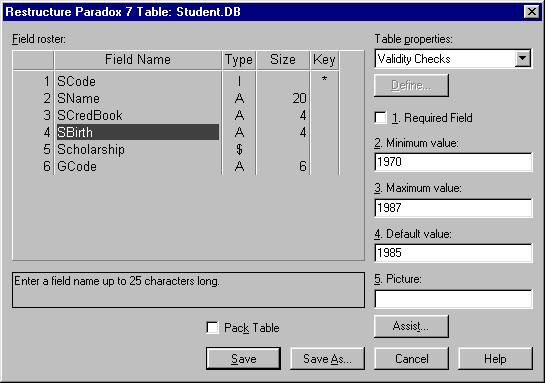Click the Type cell of SCode showing I

(x=239, y=81)
